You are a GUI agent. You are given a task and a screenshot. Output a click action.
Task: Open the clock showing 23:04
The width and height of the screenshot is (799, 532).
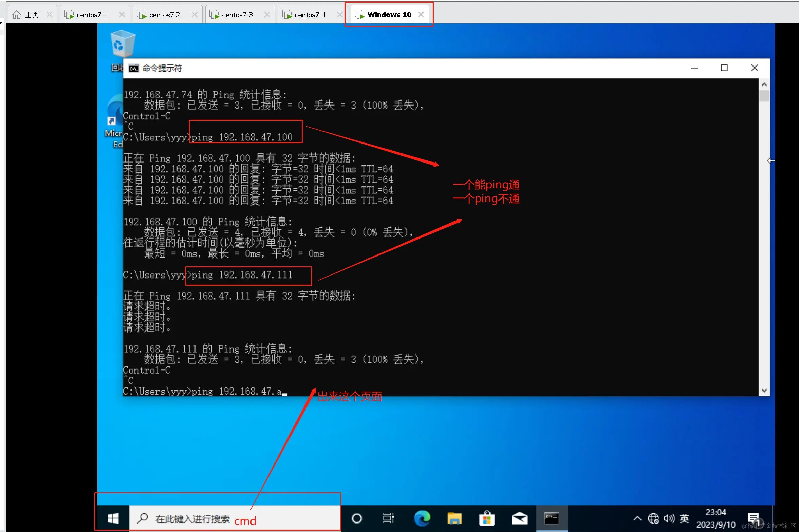point(716,518)
